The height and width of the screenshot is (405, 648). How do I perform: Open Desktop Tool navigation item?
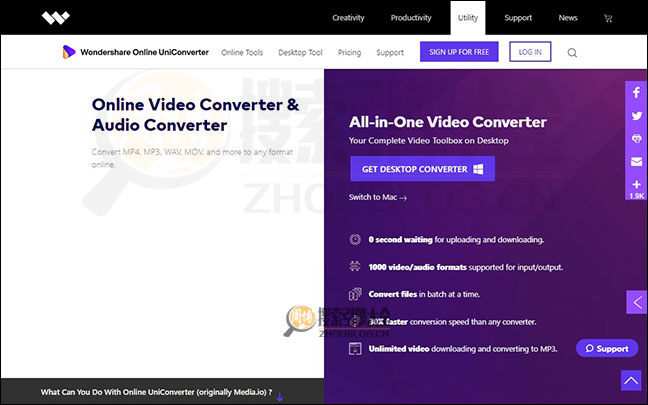click(x=300, y=52)
